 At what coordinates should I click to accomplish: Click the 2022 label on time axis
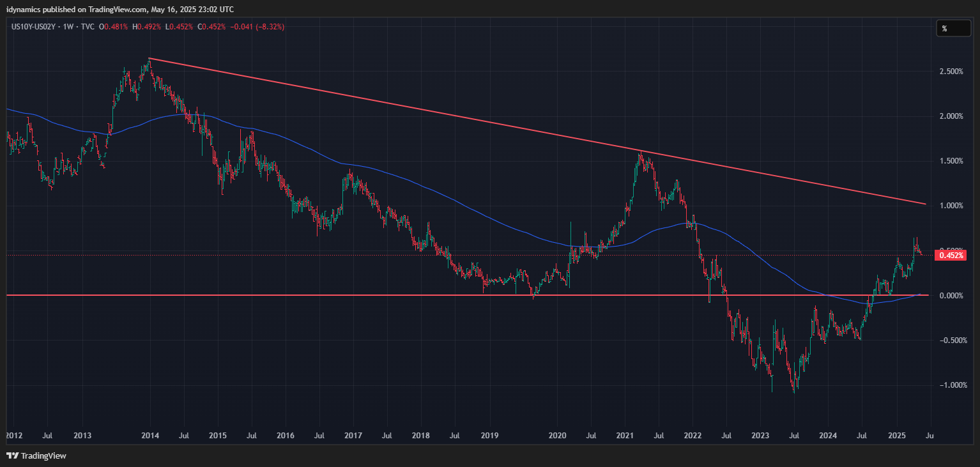pyautogui.click(x=693, y=436)
